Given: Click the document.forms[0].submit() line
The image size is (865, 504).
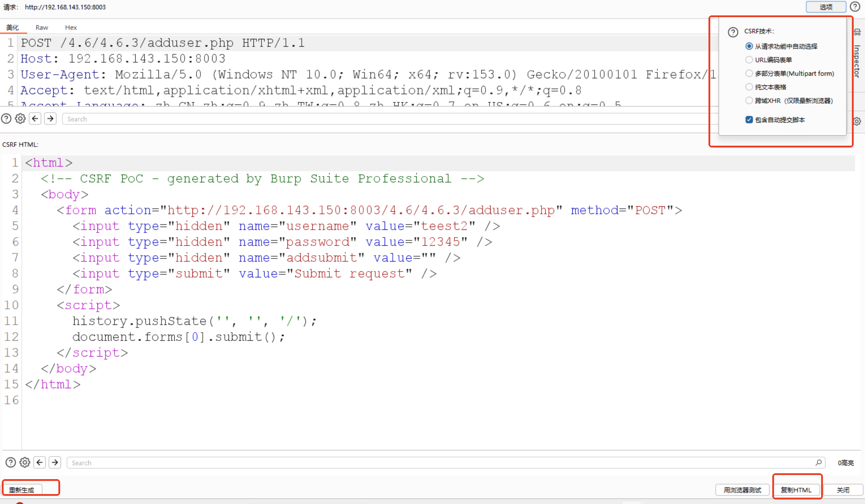Looking at the screenshot, I should 179,337.
